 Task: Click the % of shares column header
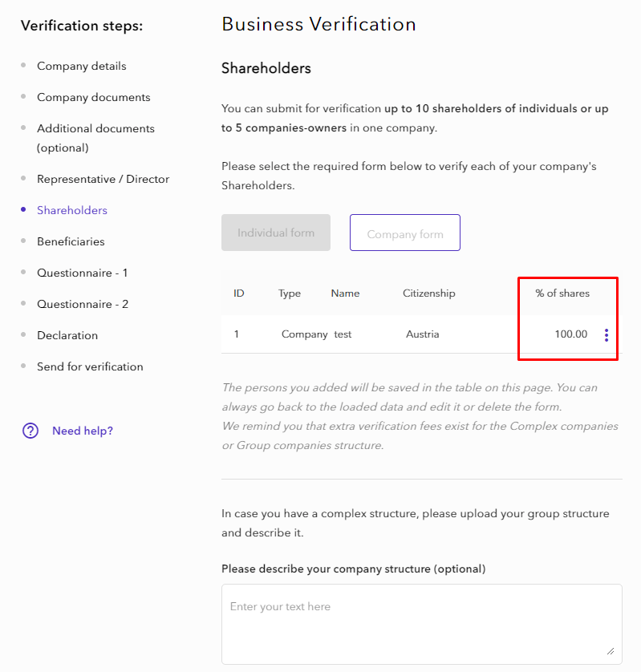tap(562, 293)
